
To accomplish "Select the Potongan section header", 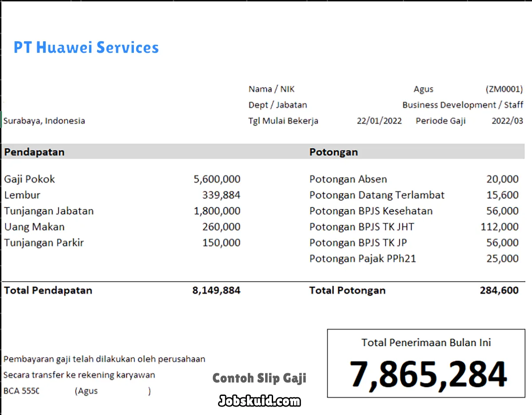I will pyautogui.click(x=333, y=152).
